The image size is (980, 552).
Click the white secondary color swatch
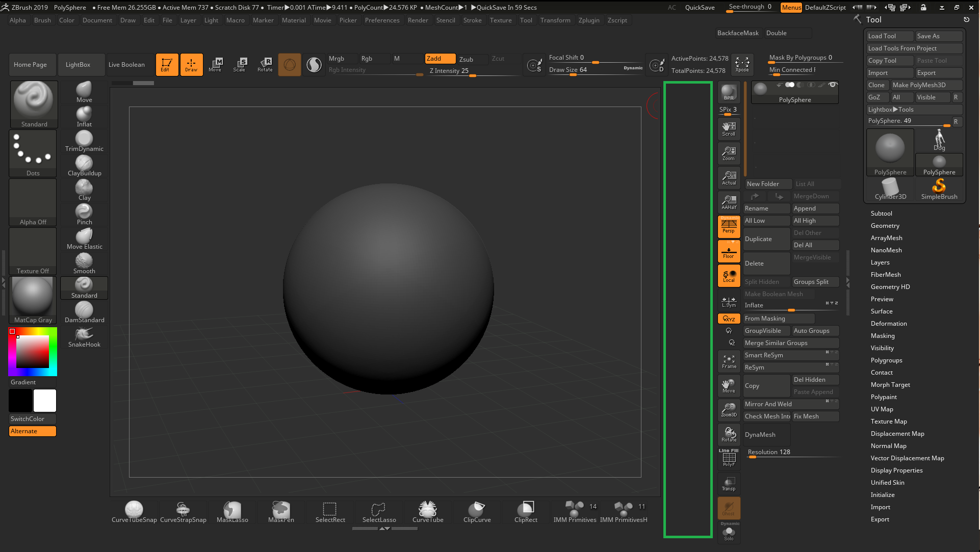45,401
